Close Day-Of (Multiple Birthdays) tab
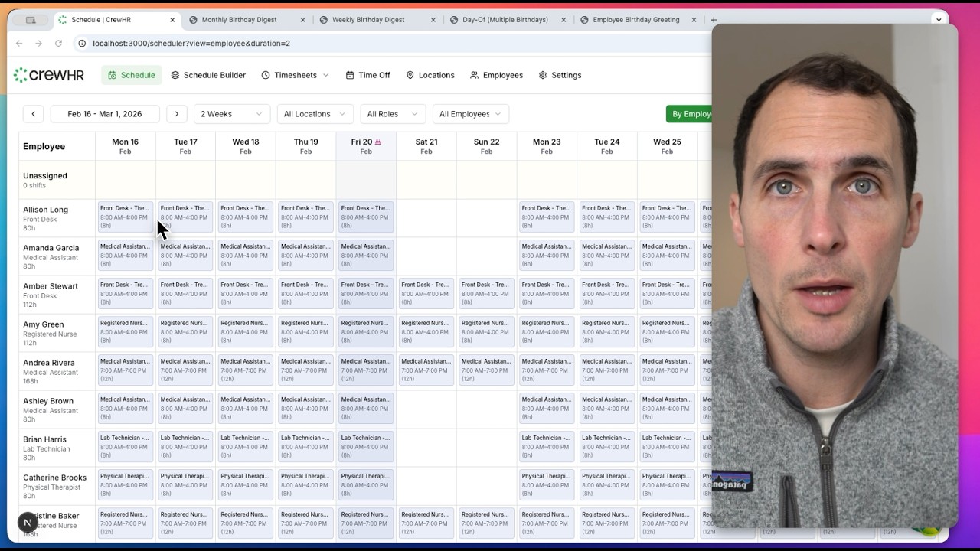 click(x=565, y=20)
